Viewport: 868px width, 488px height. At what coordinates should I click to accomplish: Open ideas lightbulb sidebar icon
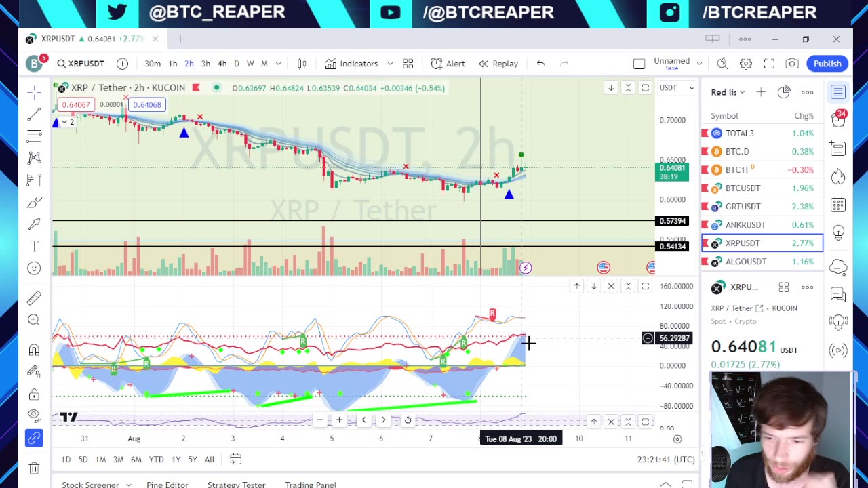pyautogui.click(x=838, y=233)
